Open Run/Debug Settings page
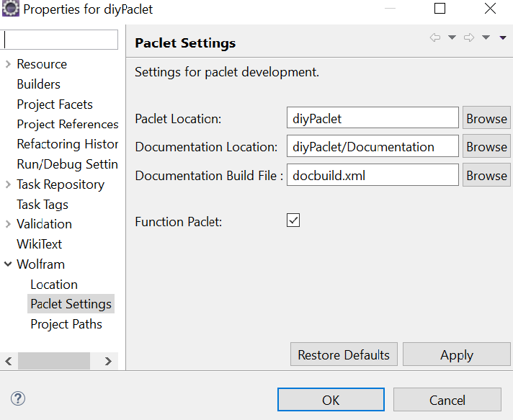This screenshot has width=513, height=420. 68,164
